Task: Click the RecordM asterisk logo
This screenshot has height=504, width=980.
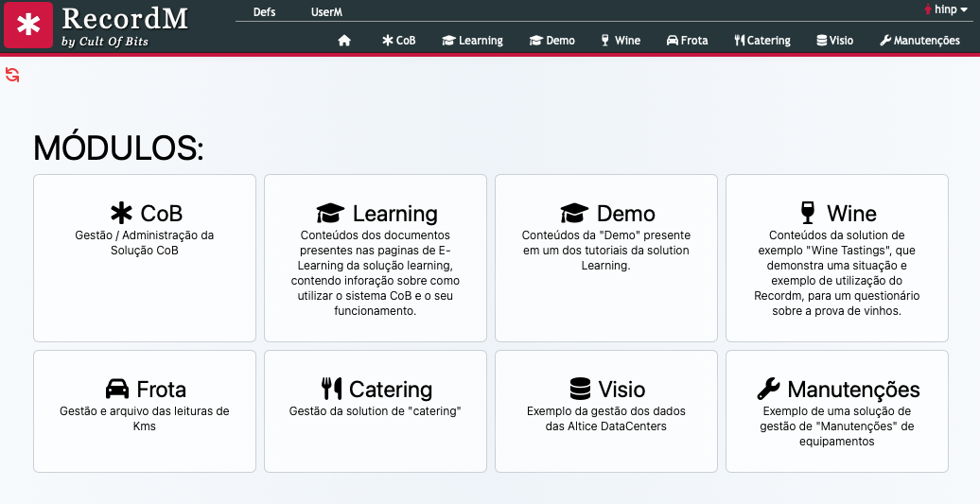Action: (28, 26)
